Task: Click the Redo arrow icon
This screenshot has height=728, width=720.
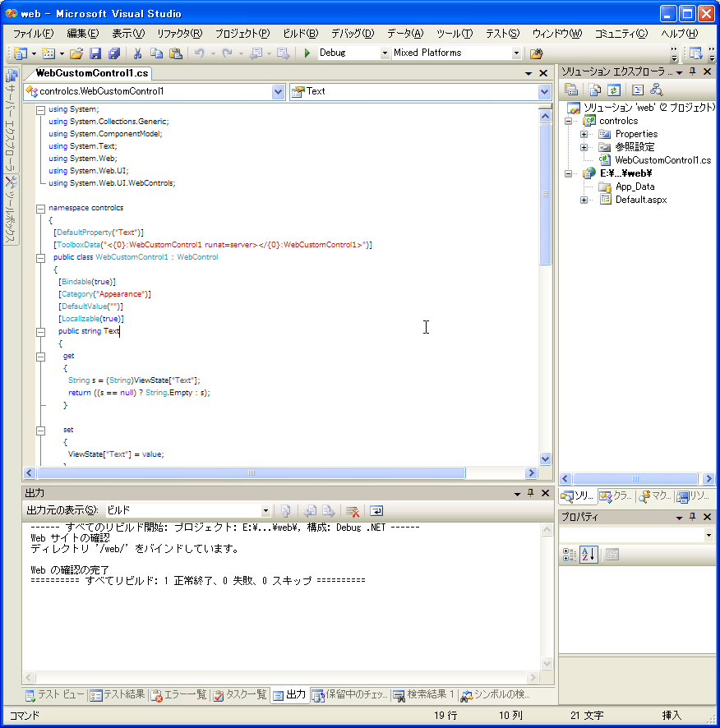Action: coord(227,53)
